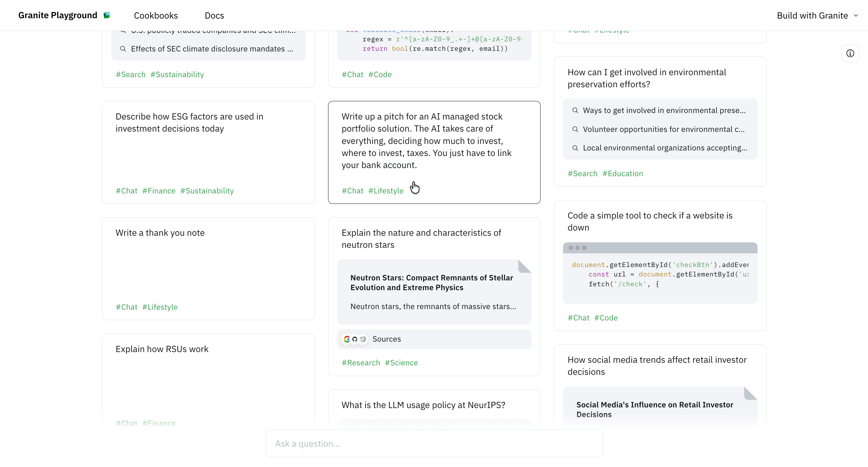
Task: Open the 'Explain how RSUs work' card
Action: coord(208,380)
